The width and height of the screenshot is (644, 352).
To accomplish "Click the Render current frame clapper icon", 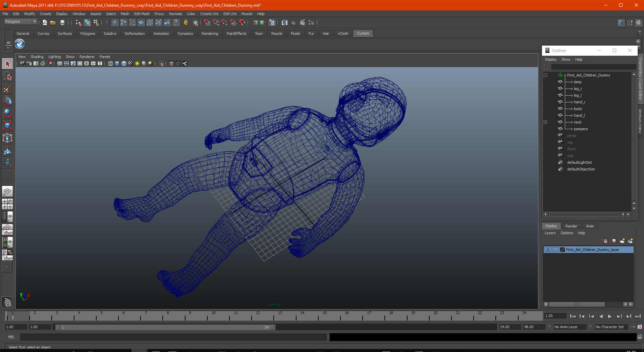I will [294, 22].
